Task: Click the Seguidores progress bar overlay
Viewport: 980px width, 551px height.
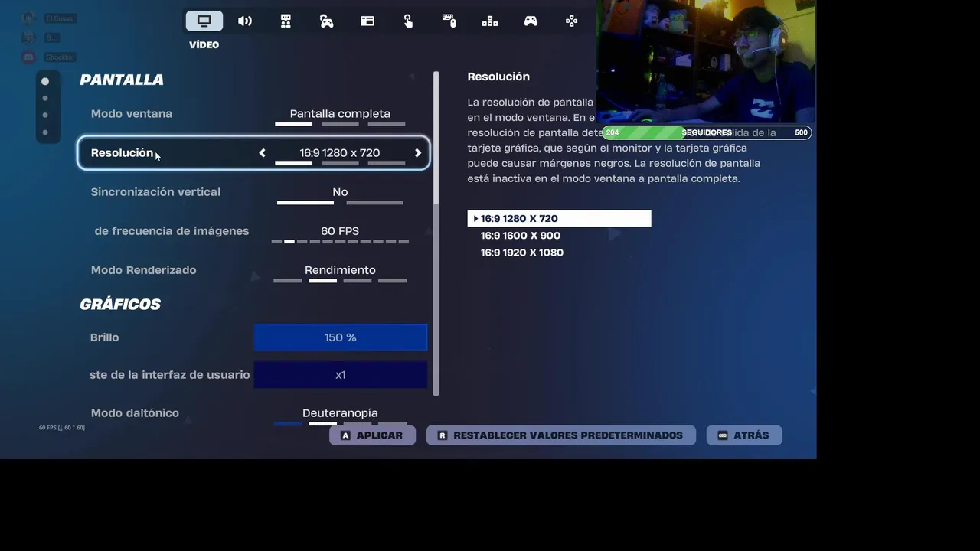Action: (707, 132)
